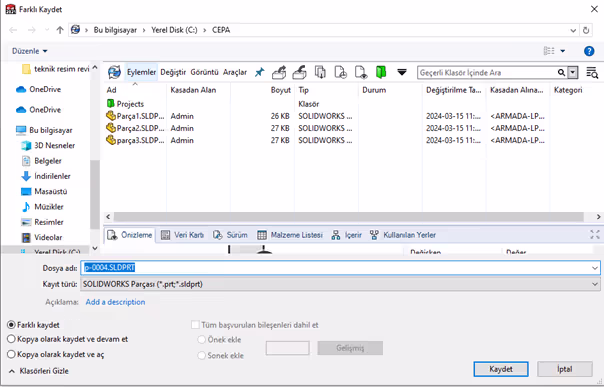The height and width of the screenshot is (387, 604).
Task: Click Bu bilgisayar in the breadcrumb
Action: coord(115,30)
